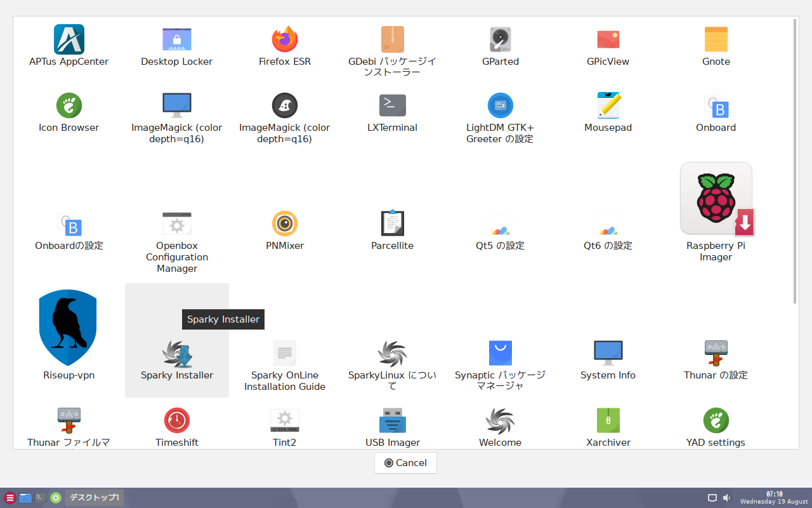812x508 pixels.
Task: Launch Gnote notes app
Action: 716,46
